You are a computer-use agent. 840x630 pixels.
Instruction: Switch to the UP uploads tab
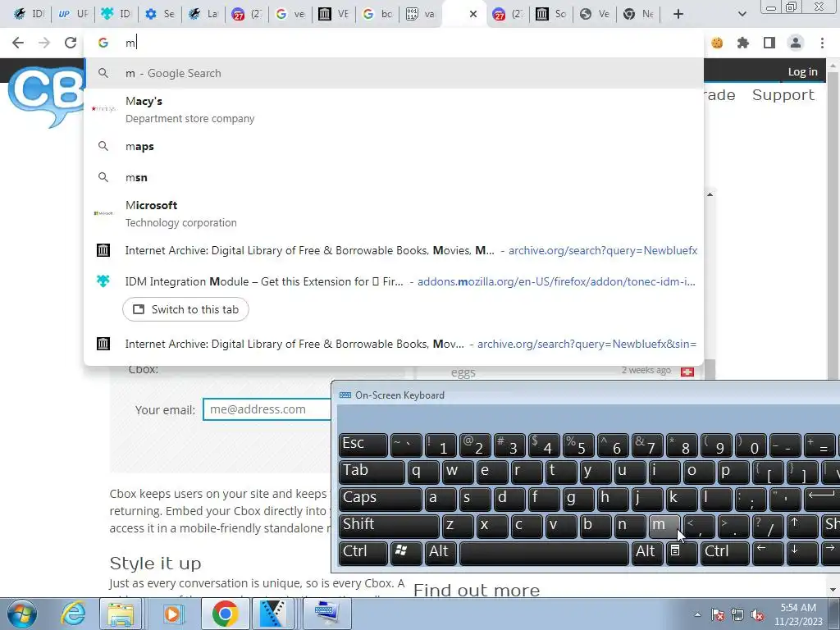73,14
